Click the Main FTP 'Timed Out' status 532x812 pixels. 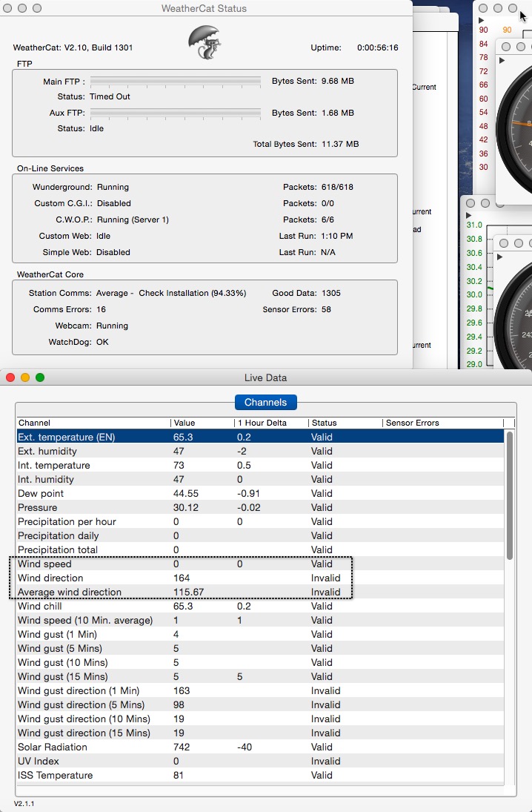[110, 96]
